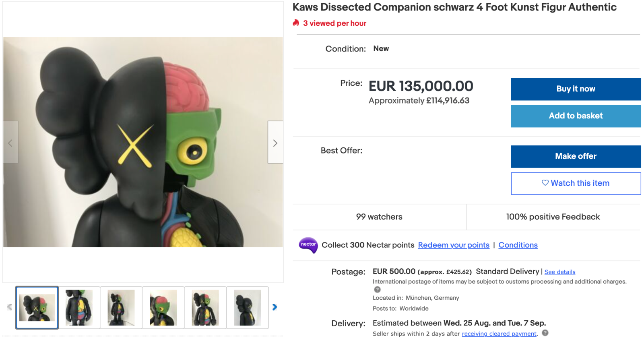
Task: Select the first thumbnail, the head close-up
Action: coord(37,308)
